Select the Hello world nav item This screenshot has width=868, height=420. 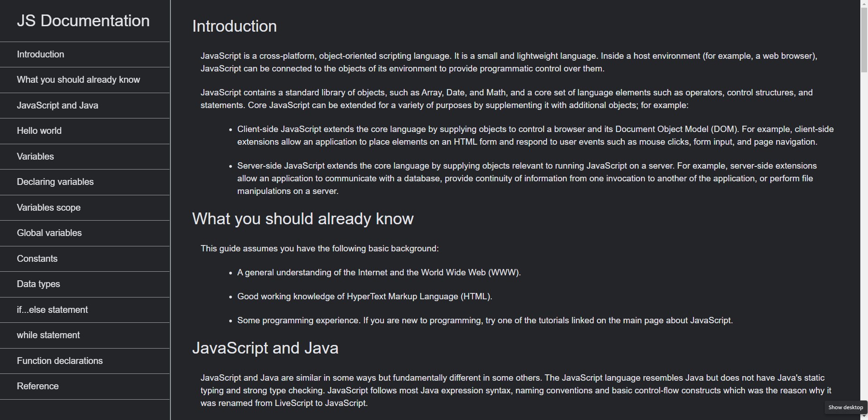point(39,131)
